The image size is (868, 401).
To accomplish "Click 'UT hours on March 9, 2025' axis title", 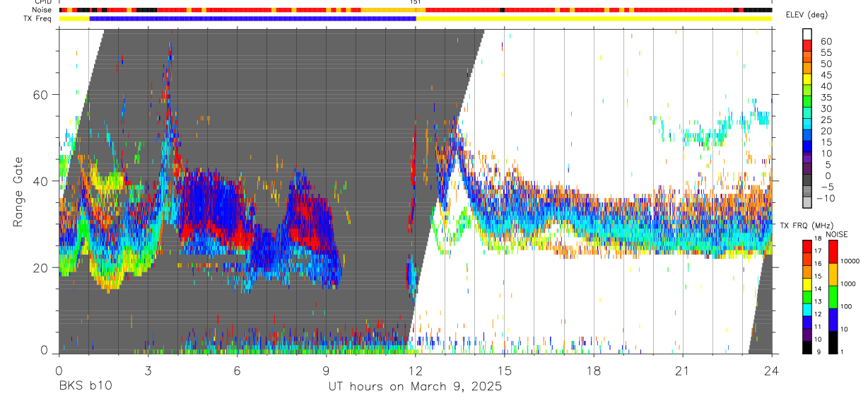I will click(x=415, y=387).
